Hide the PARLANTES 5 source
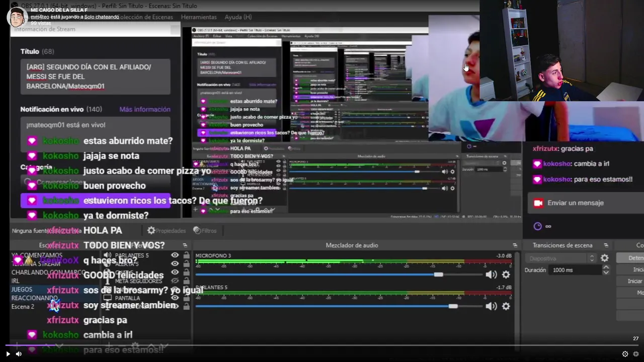 [x=175, y=255]
